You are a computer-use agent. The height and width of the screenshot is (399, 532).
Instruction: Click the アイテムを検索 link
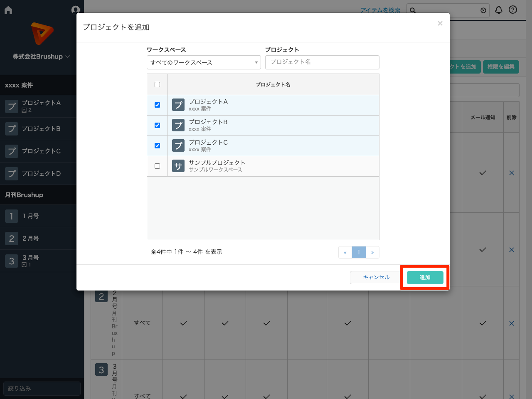(x=380, y=10)
